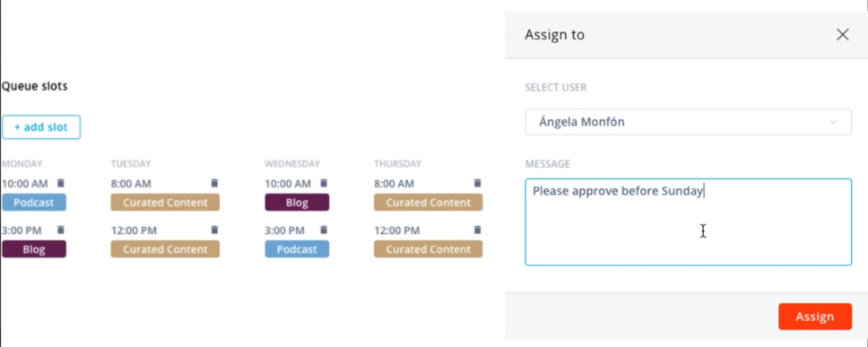Click the + add slot button
The width and height of the screenshot is (868, 347).
tap(41, 127)
